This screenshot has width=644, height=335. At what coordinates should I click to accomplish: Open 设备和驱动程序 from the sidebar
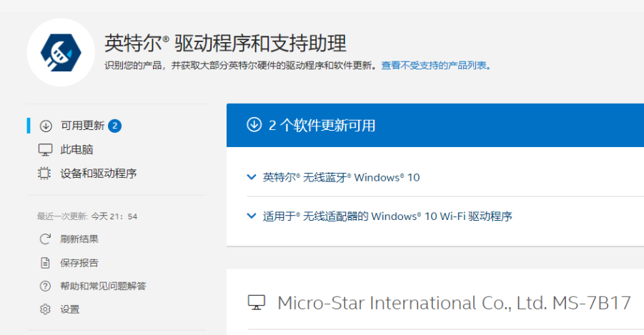pos(98,173)
